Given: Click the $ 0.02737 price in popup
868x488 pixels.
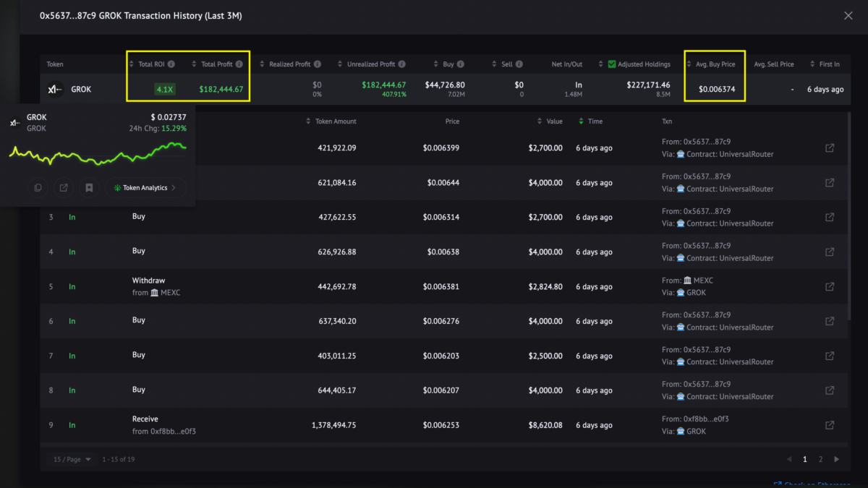Looking at the screenshot, I should click(169, 117).
